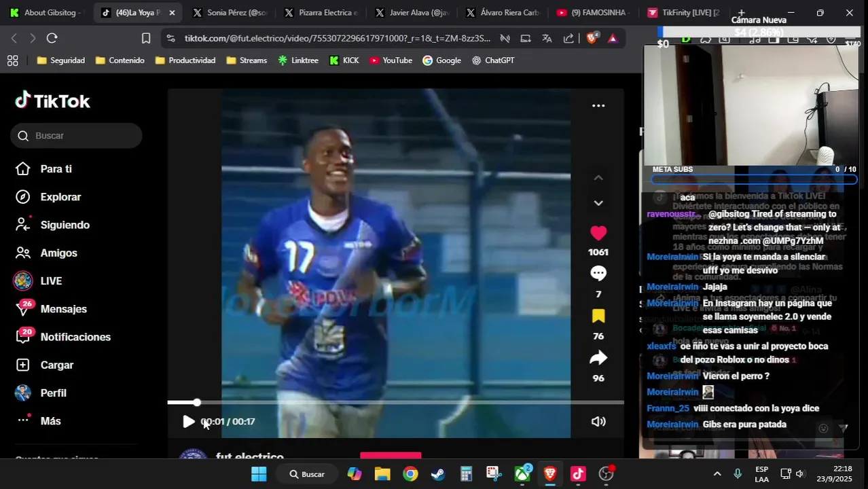The height and width of the screenshot is (489, 868).
Task: Open Brave Rewards triangle icon
Action: [x=613, y=38]
